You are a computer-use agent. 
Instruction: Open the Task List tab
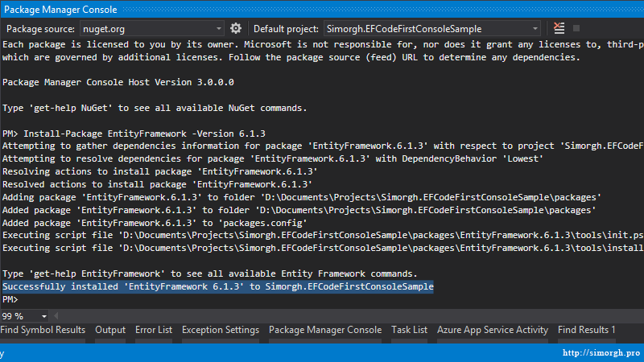click(409, 330)
